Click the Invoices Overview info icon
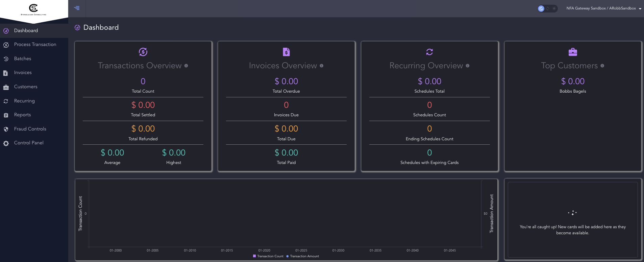 tap(322, 66)
